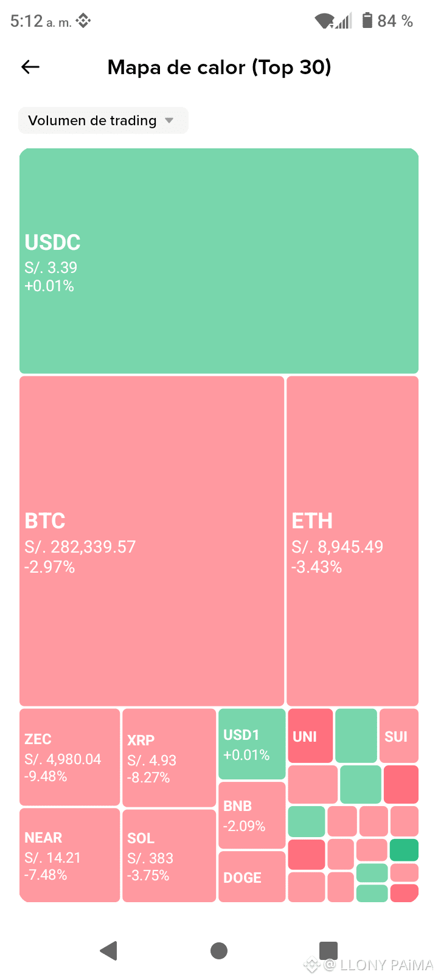Tap the unlabeled green tile between UNI and SUI

pyautogui.click(x=356, y=736)
